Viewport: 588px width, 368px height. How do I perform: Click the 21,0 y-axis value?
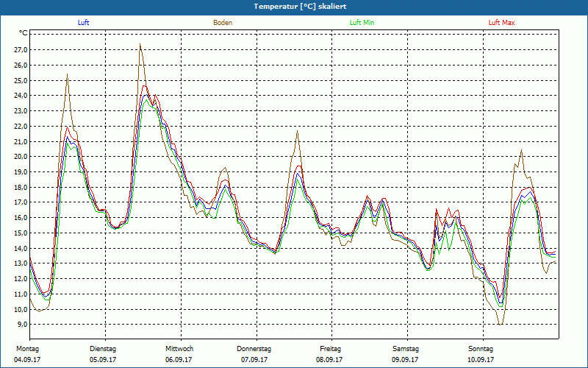[21, 141]
